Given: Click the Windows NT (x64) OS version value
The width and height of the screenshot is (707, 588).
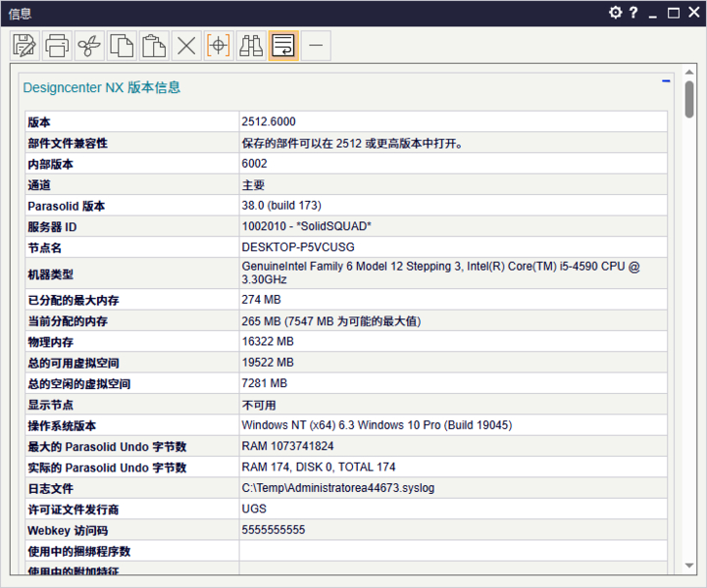Looking at the screenshot, I should pyautogui.click(x=377, y=425).
